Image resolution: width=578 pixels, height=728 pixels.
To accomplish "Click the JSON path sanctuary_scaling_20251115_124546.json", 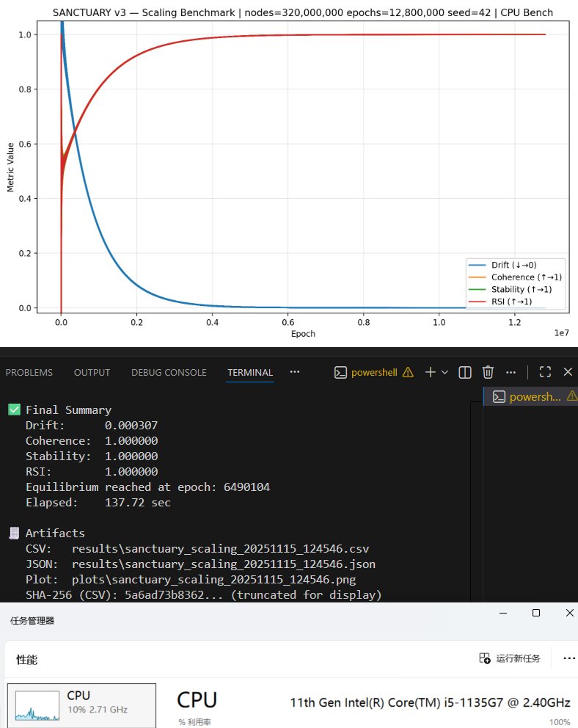I will 224,564.
